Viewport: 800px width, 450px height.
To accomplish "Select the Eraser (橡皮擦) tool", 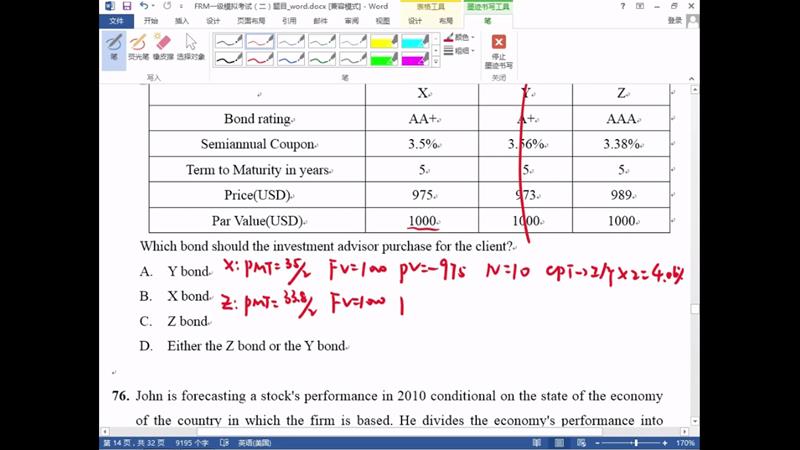I will [163, 47].
